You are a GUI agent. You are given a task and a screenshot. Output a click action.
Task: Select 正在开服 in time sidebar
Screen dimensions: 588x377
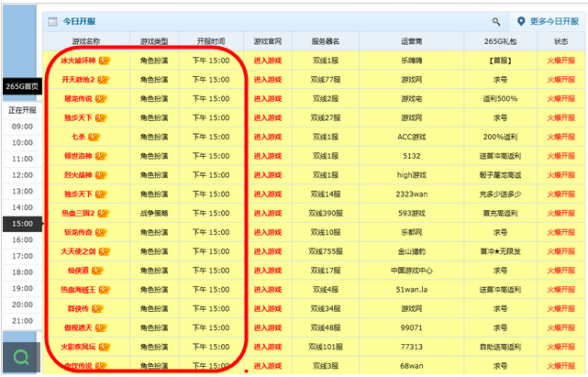(x=23, y=110)
